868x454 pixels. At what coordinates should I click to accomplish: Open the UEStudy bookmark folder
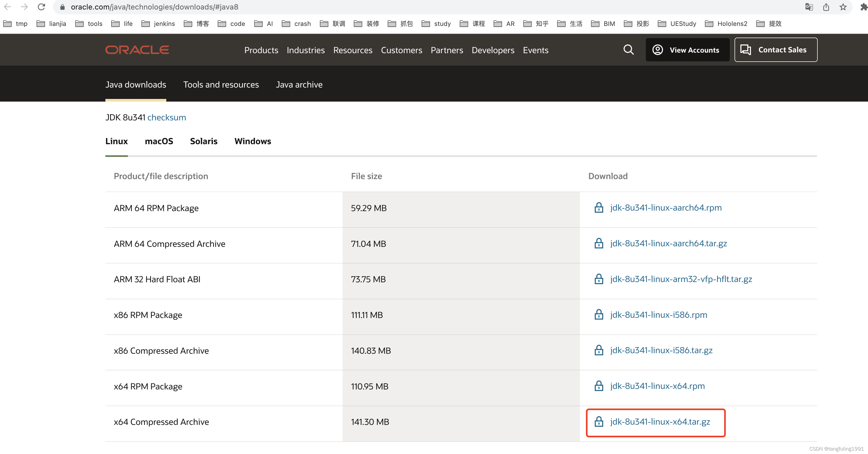tap(677, 24)
